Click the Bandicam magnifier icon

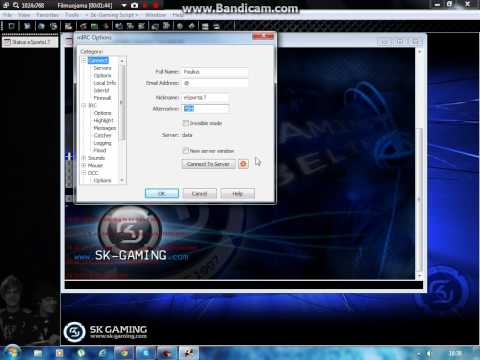click(x=16, y=5)
